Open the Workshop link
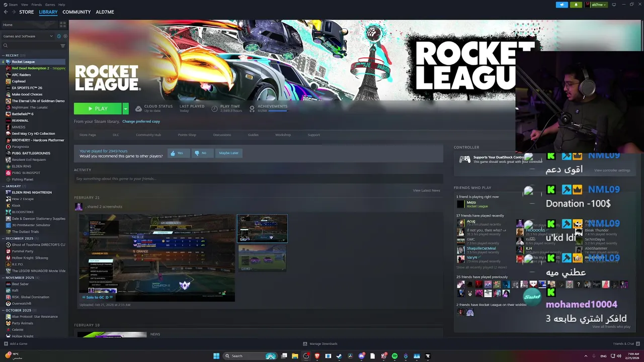 pyautogui.click(x=283, y=135)
